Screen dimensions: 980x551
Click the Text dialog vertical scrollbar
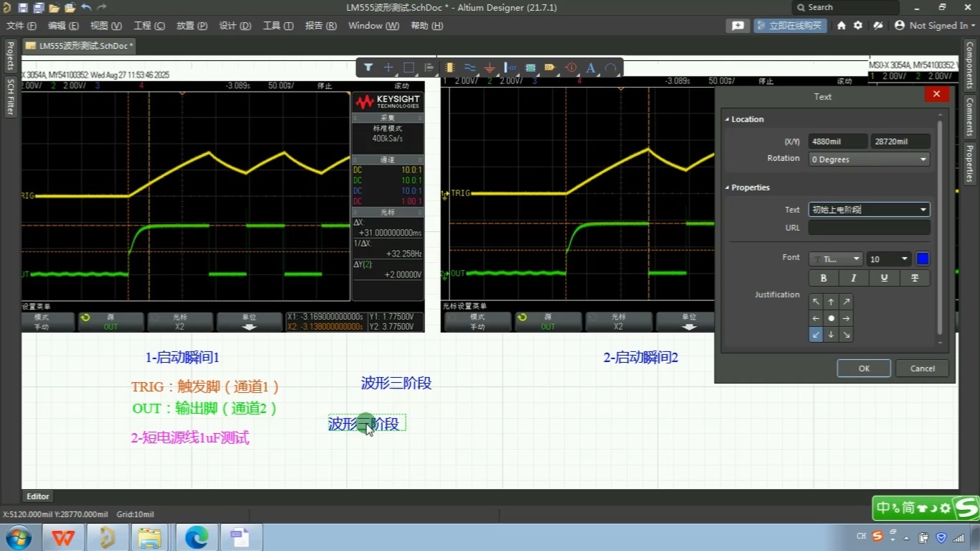pyautogui.click(x=940, y=227)
